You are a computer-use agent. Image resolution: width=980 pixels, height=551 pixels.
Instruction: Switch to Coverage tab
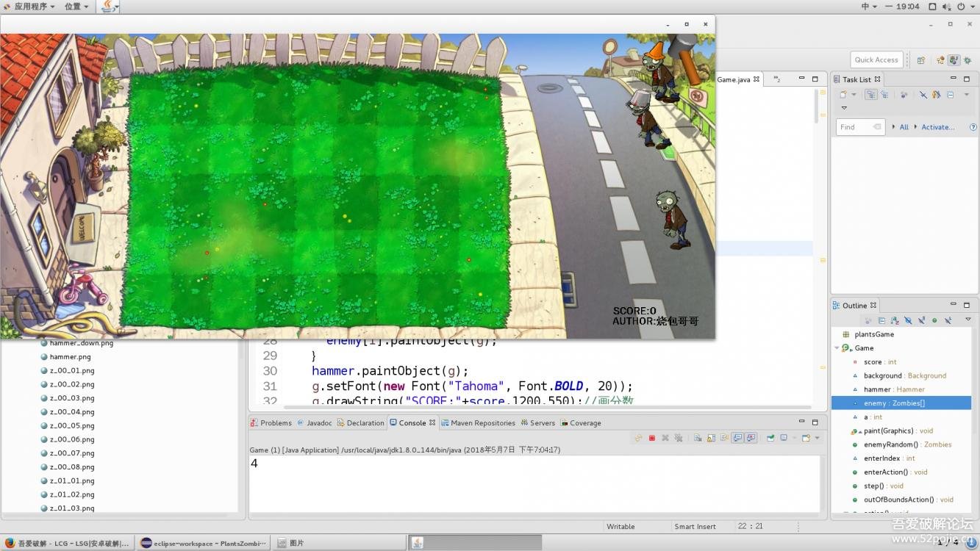[581, 422]
